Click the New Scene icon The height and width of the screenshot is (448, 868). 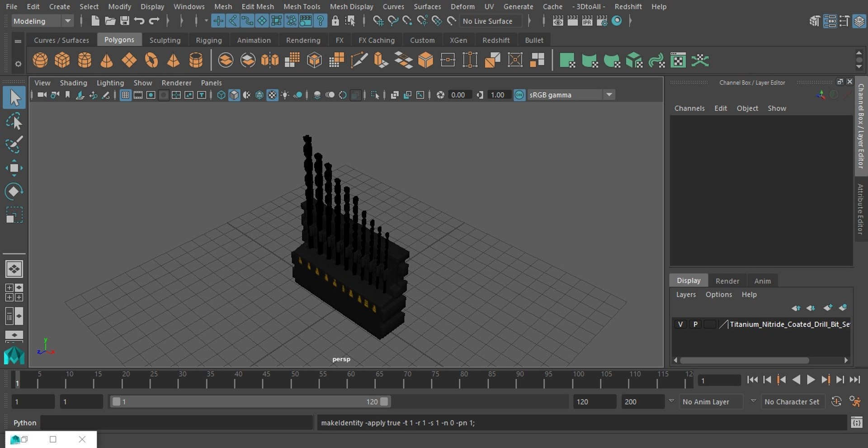click(95, 21)
